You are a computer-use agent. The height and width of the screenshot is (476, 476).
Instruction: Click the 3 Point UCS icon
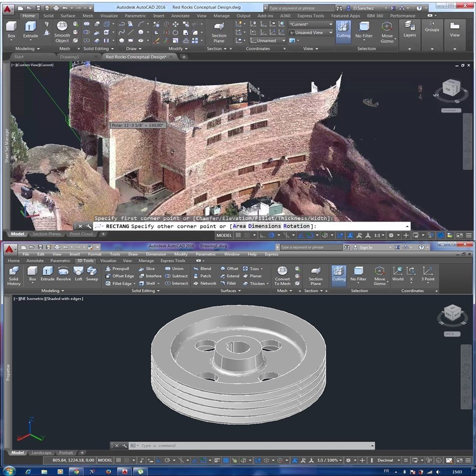pyautogui.click(x=428, y=273)
